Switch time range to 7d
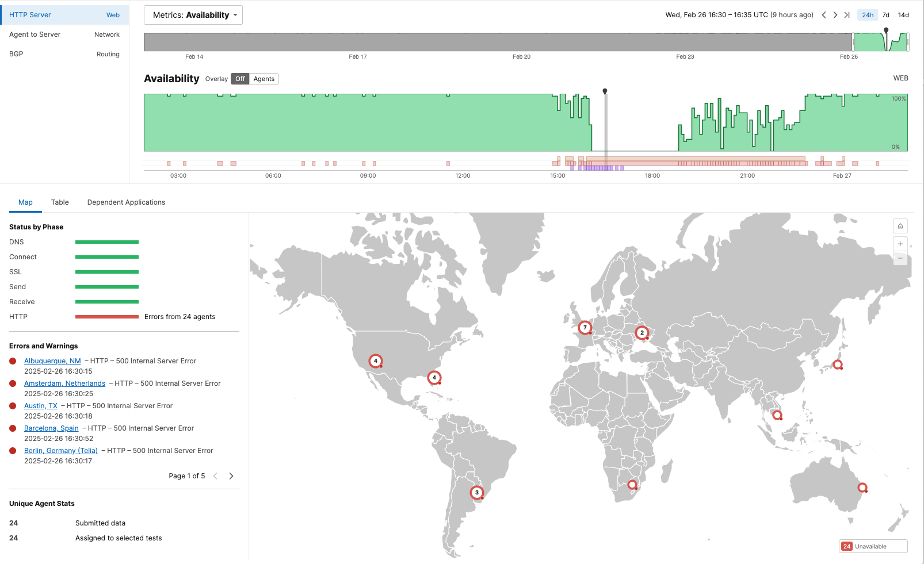The height and width of the screenshot is (564, 924). 885,15
